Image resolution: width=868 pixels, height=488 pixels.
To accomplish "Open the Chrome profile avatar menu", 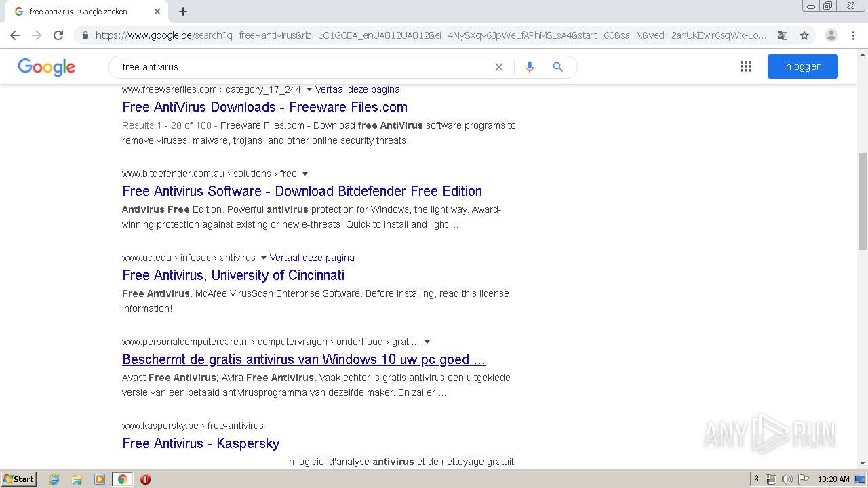I will click(x=831, y=35).
